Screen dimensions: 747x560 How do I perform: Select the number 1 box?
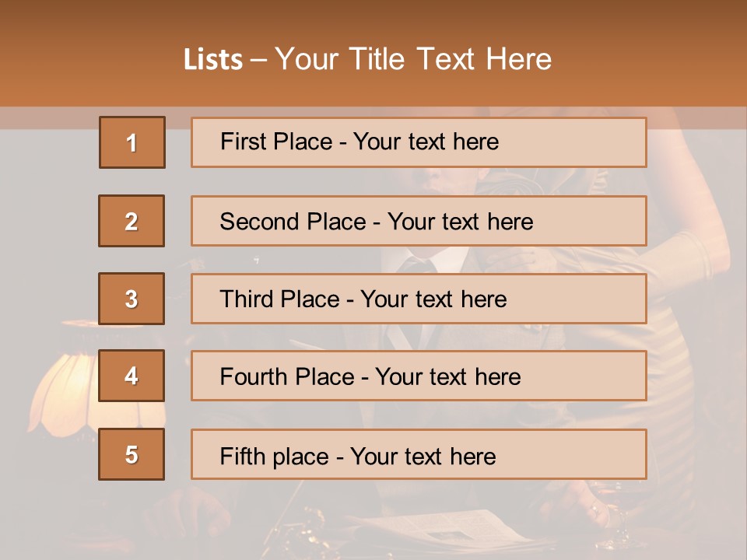point(132,142)
